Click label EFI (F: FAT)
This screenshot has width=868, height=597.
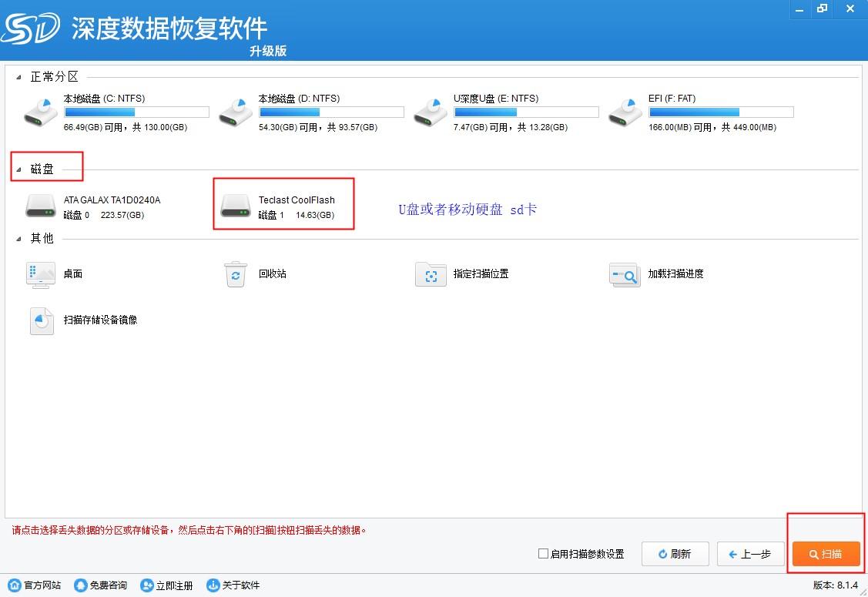click(x=672, y=99)
